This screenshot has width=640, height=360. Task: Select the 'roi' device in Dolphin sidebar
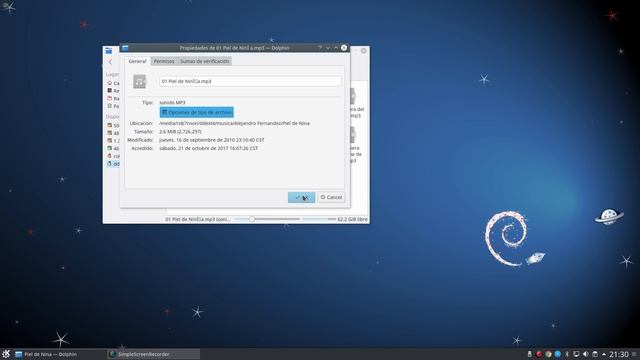[x=113, y=156]
